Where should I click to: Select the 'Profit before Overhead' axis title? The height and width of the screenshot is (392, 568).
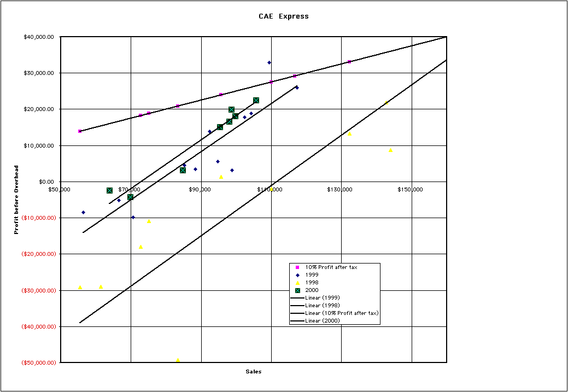tap(16, 200)
